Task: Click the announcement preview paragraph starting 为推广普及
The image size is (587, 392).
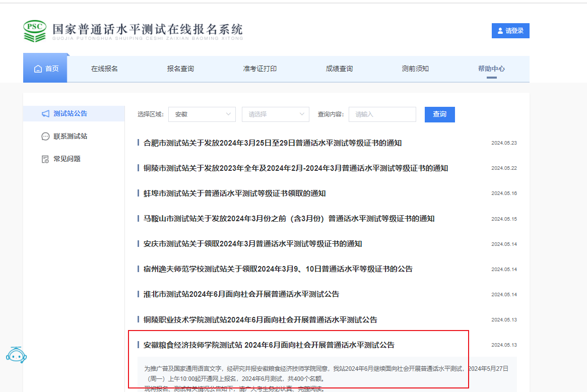Action: [326, 374]
